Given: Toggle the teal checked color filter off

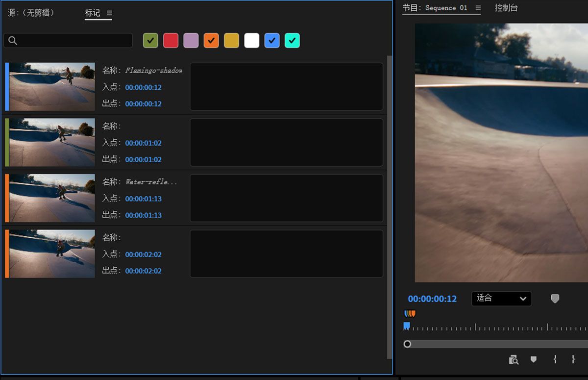Looking at the screenshot, I should pos(292,40).
